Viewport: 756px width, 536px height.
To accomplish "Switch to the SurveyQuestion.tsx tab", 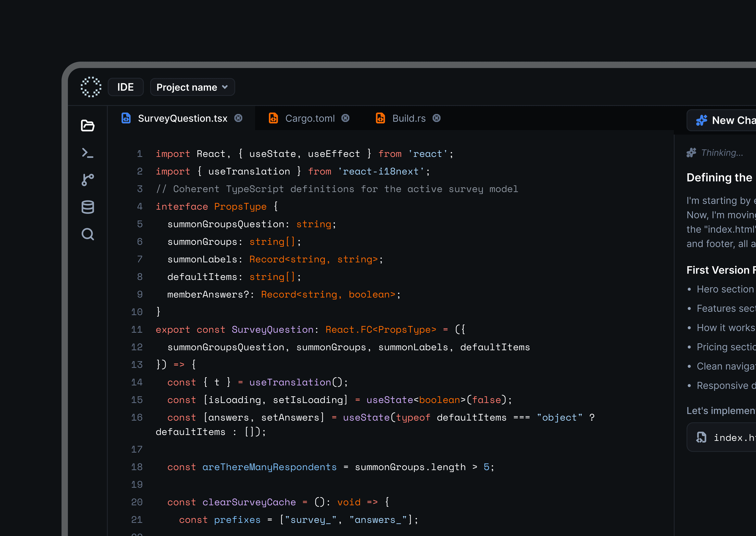I will tap(182, 118).
